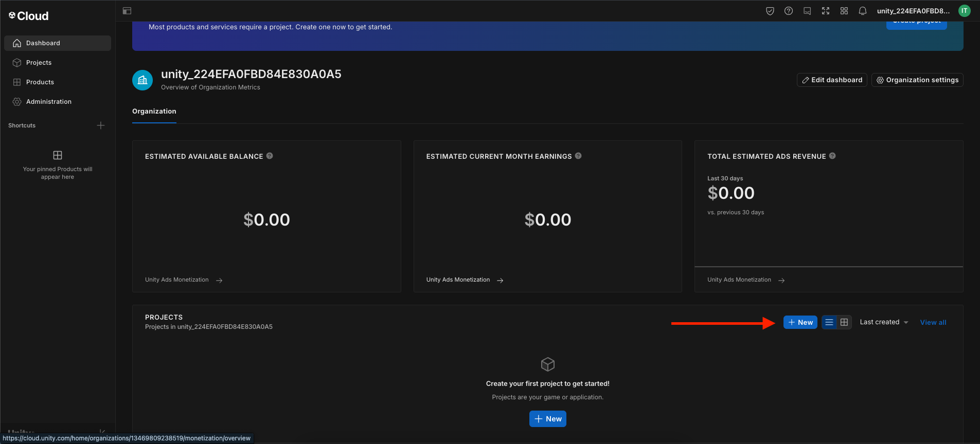The height and width of the screenshot is (444, 980).
Task: Open the shield security icon in top bar
Action: click(x=770, y=11)
